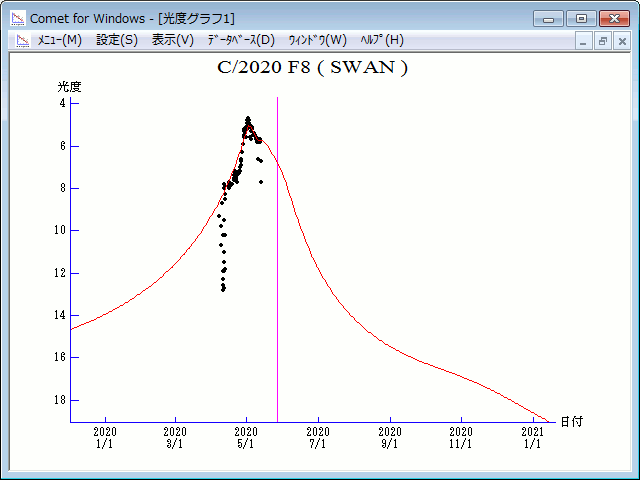Viewport: 640px width, 480px height.
Task: Minimize the inner 光度グラフ1 document window
Action: click(x=585, y=41)
